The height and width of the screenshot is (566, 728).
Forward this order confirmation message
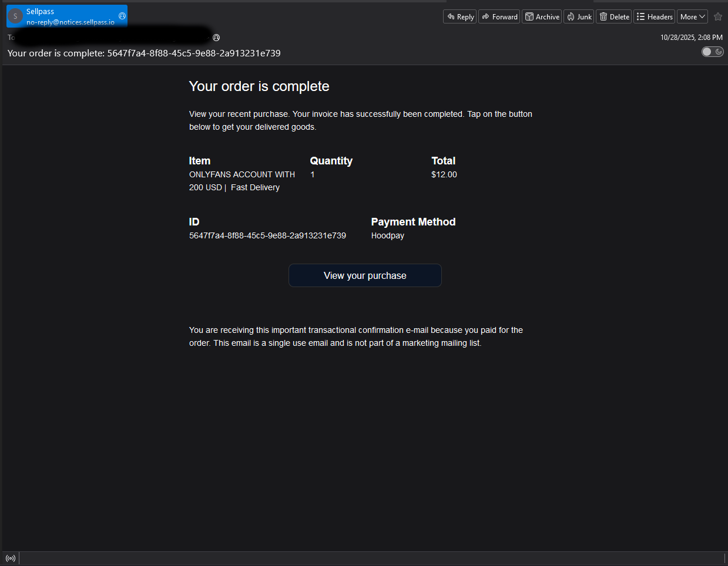click(x=499, y=17)
